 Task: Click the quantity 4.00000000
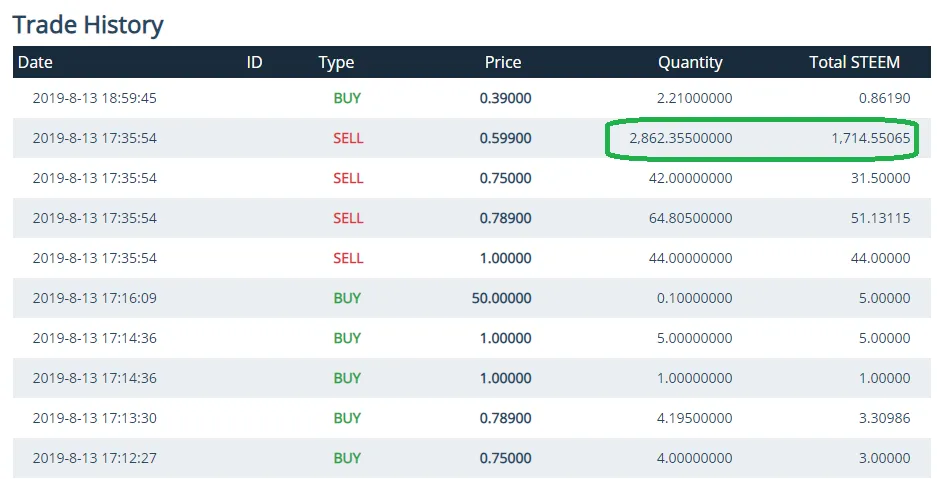pos(694,458)
